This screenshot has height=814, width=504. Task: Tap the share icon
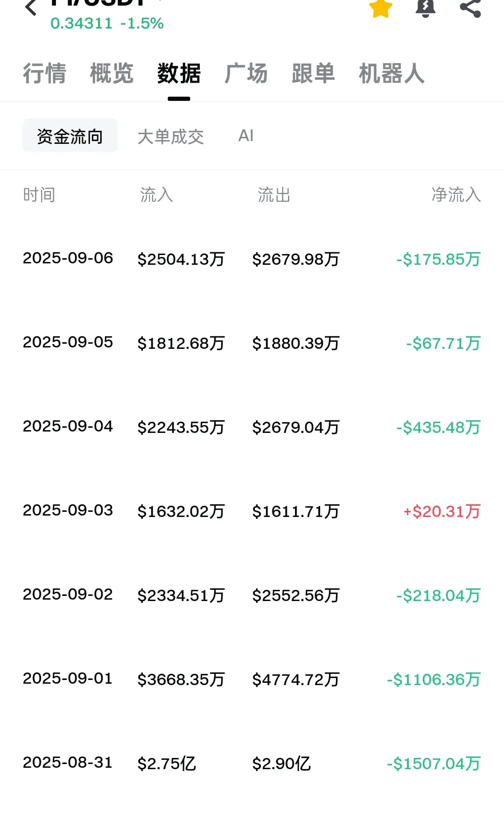(470, 8)
